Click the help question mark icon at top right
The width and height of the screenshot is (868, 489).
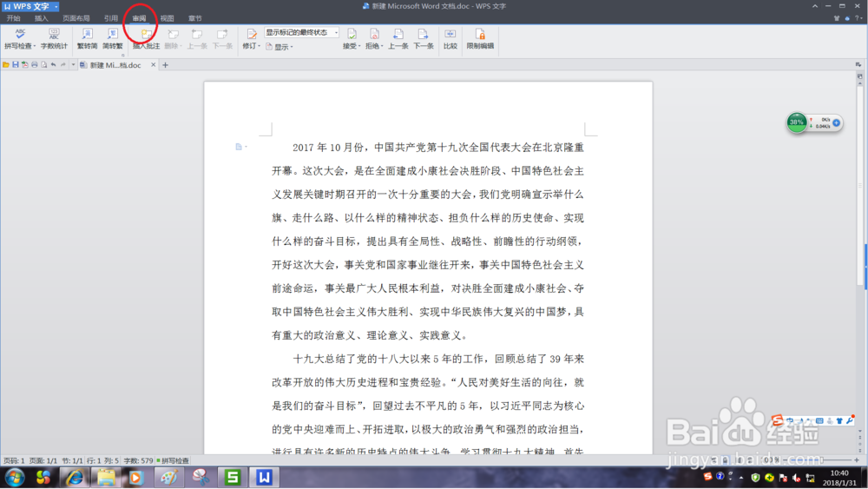[x=858, y=18]
